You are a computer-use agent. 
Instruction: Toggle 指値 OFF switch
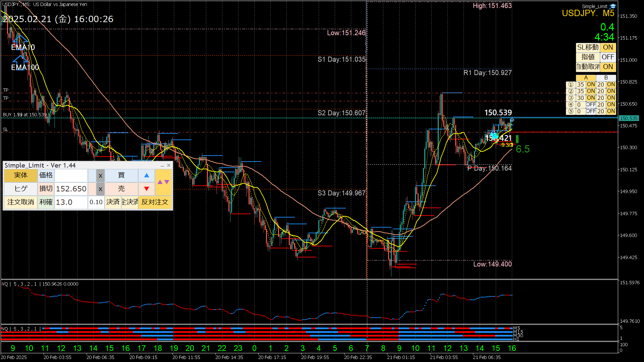point(608,57)
